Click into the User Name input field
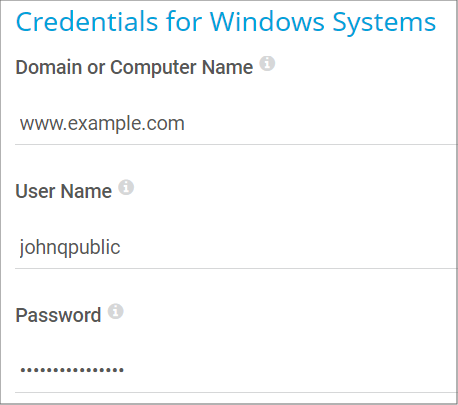 tap(236, 248)
